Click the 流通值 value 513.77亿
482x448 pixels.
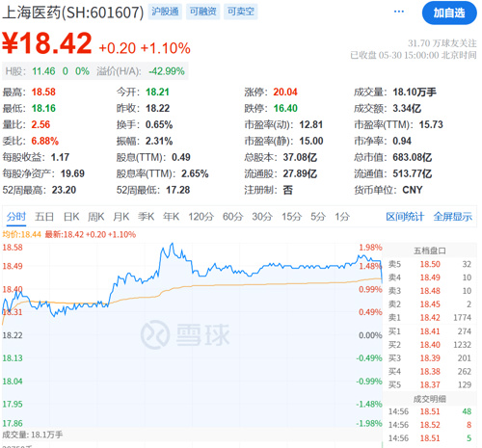pyautogui.click(x=413, y=173)
